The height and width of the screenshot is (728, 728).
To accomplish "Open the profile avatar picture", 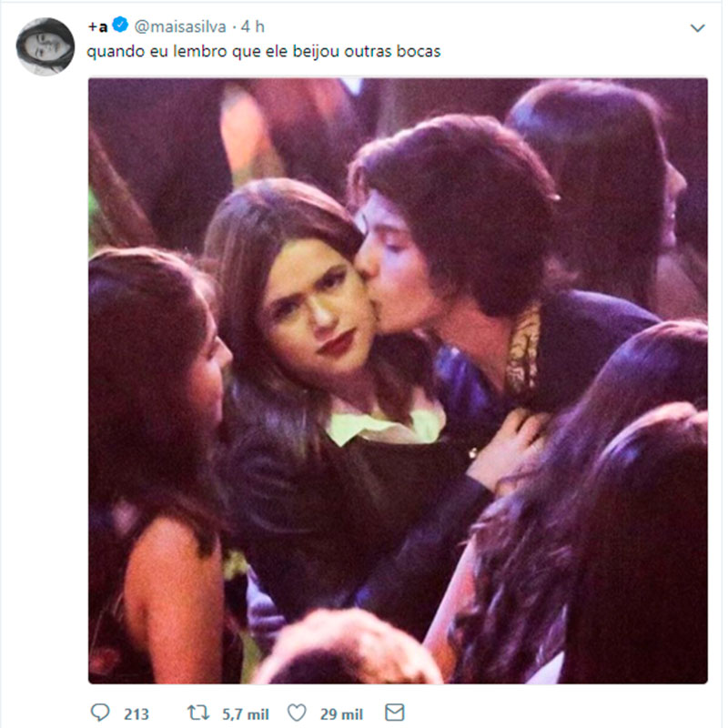I will pyautogui.click(x=45, y=46).
